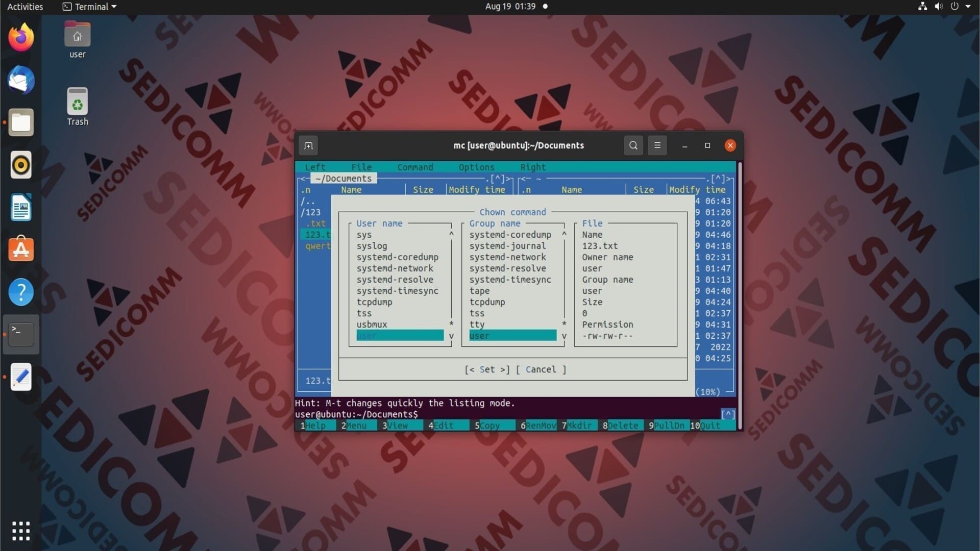Select 'tty' in Group name list

477,324
